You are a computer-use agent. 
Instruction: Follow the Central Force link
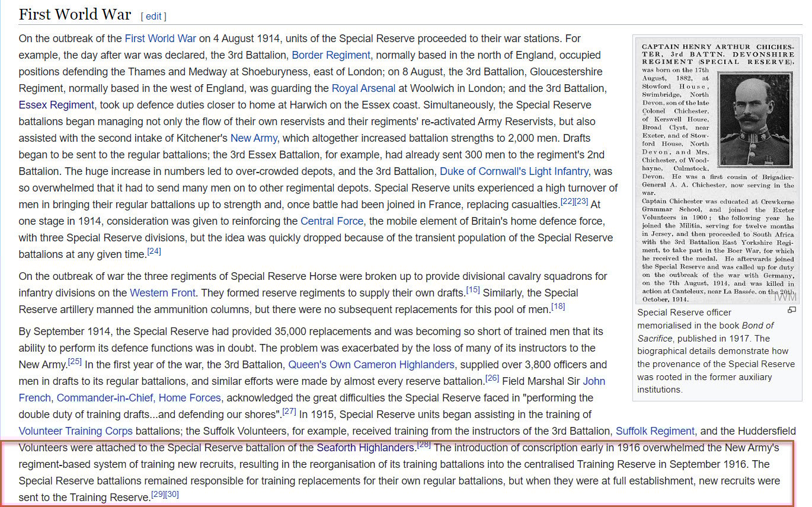(332, 221)
